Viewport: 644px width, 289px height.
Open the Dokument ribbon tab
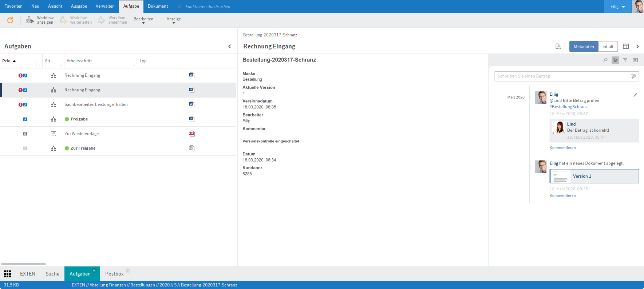coord(158,6)
